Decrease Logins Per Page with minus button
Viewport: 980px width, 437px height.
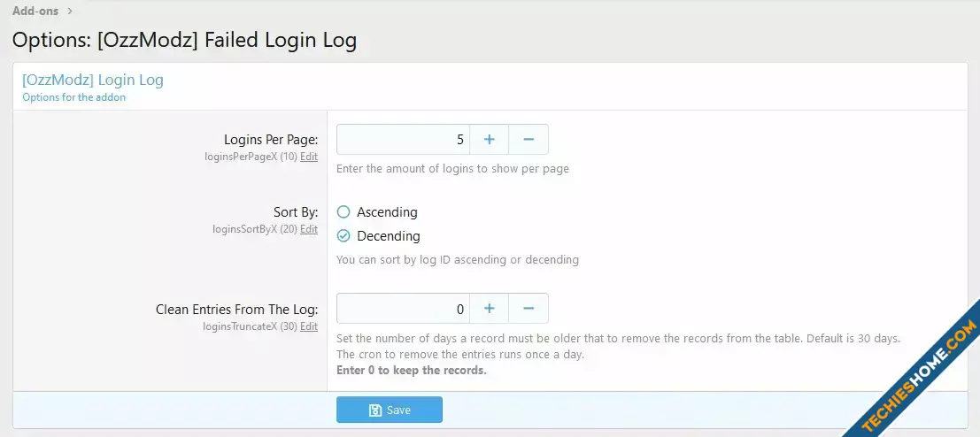(529, 139)
